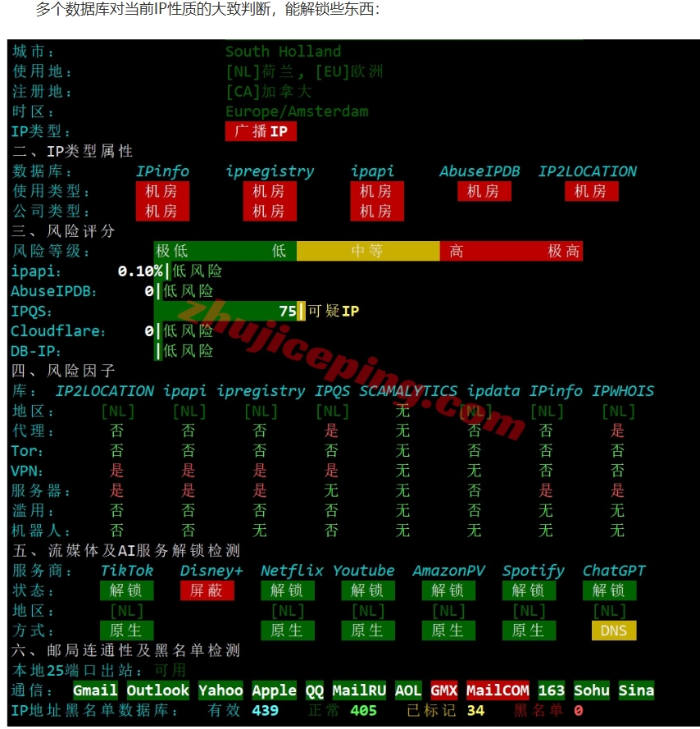Click the "Cloudflare:" row label

pyautogui.click(x=58, y=331)
